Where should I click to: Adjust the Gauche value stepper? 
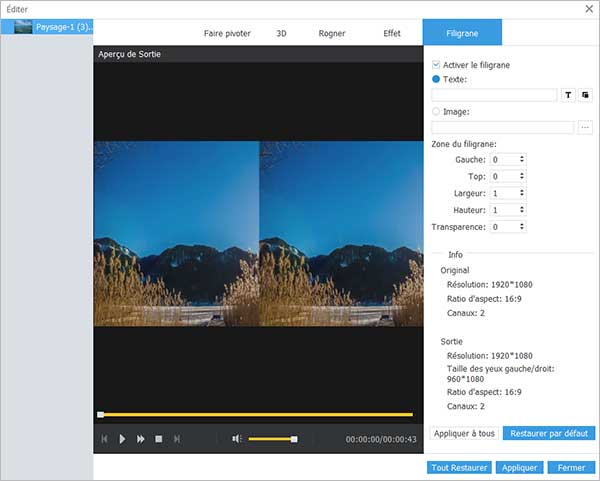coord(522,159)
